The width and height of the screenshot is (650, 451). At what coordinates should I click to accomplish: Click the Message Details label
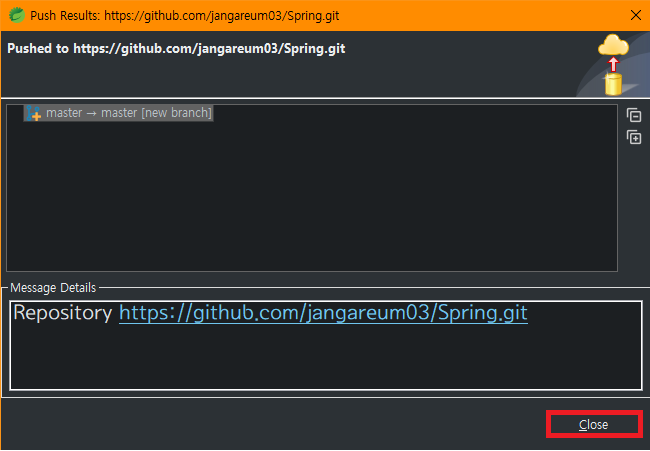tap(53, 287)
